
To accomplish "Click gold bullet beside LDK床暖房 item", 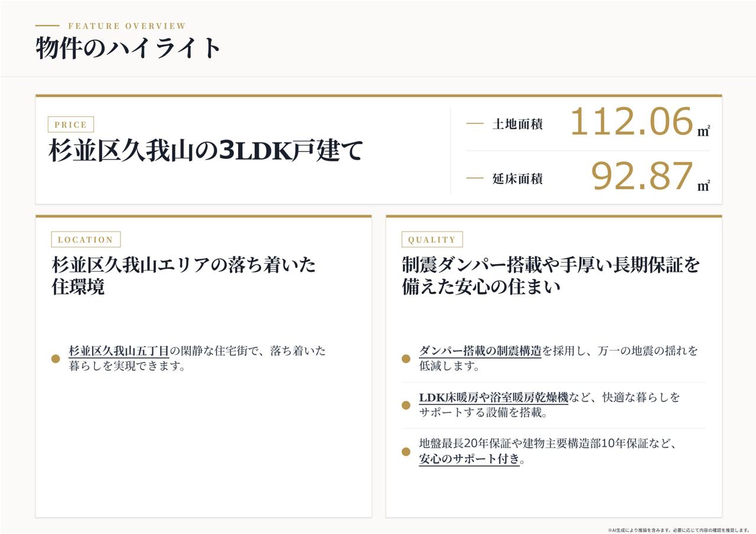I will [x=406, y=405].
